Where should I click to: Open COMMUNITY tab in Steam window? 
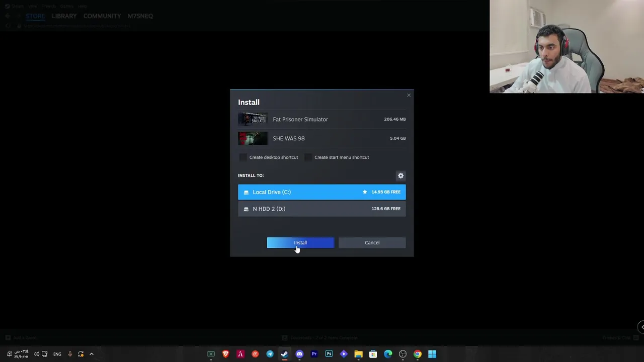[102, 16]
